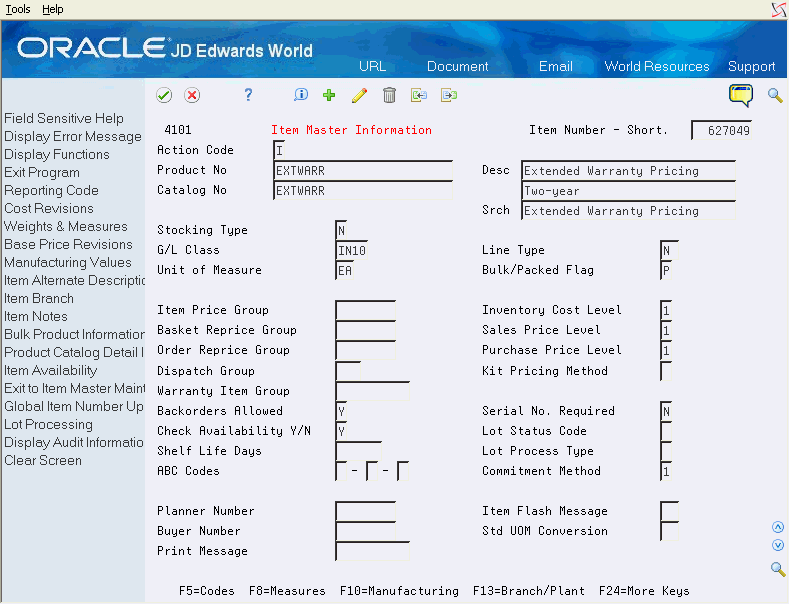Viewport: 789px width, 604px height.
Task: Open Weights & Measures option
Action: pyautogui.click(x=66, y=226)
